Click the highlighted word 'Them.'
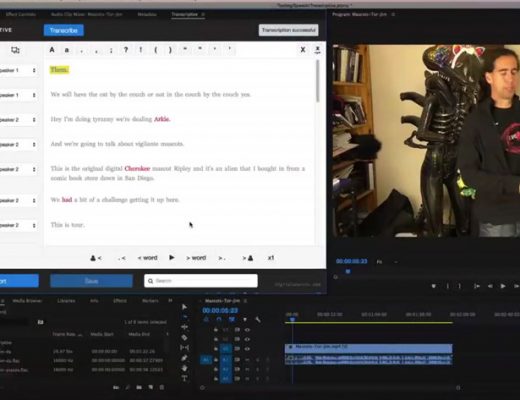This screenshot has width=520, height=400. pos(59,70)
